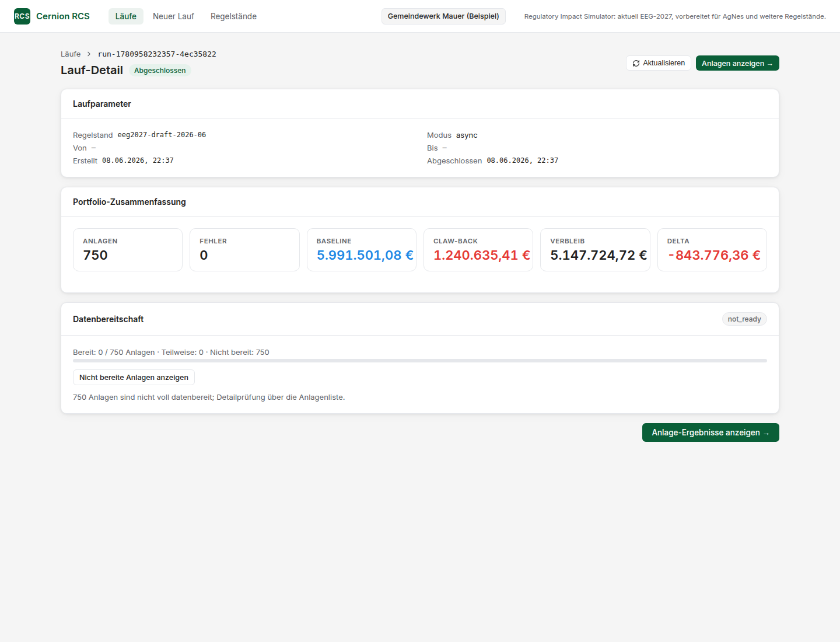Viewport: 840px width, 642px height.
Task: Go to Neuer Lauf tab
Action: [x=173, y=16]
